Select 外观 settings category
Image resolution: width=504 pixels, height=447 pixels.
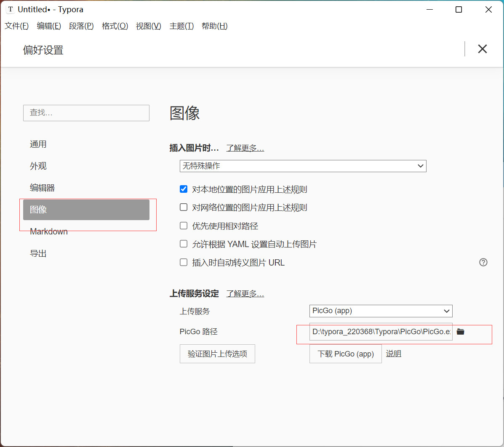pyautogui.click(x=86, y=166)
